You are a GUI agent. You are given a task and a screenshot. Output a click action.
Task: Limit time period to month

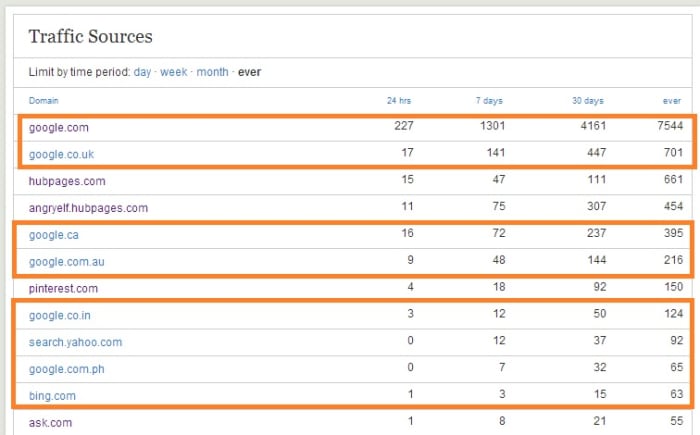[x=212, y=72]
